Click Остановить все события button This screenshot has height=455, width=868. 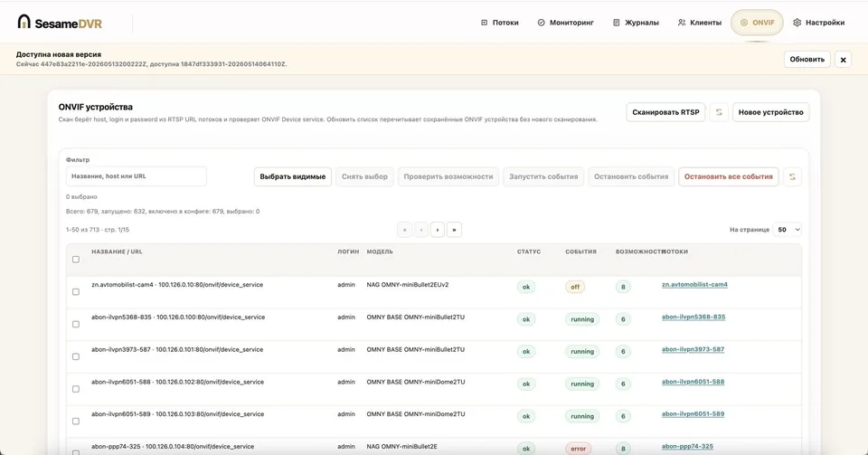pos(729,176)
